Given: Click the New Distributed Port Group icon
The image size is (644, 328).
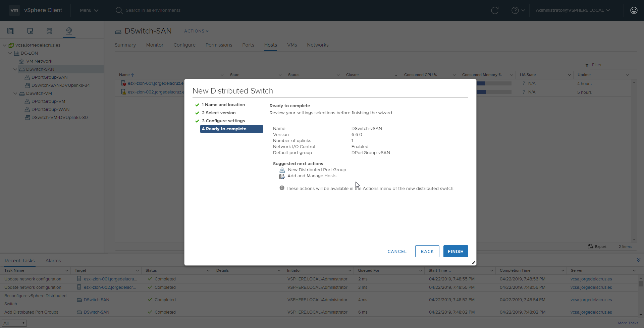Looking at the screenshot, I should pyautogui.click(x=282, y=170).
